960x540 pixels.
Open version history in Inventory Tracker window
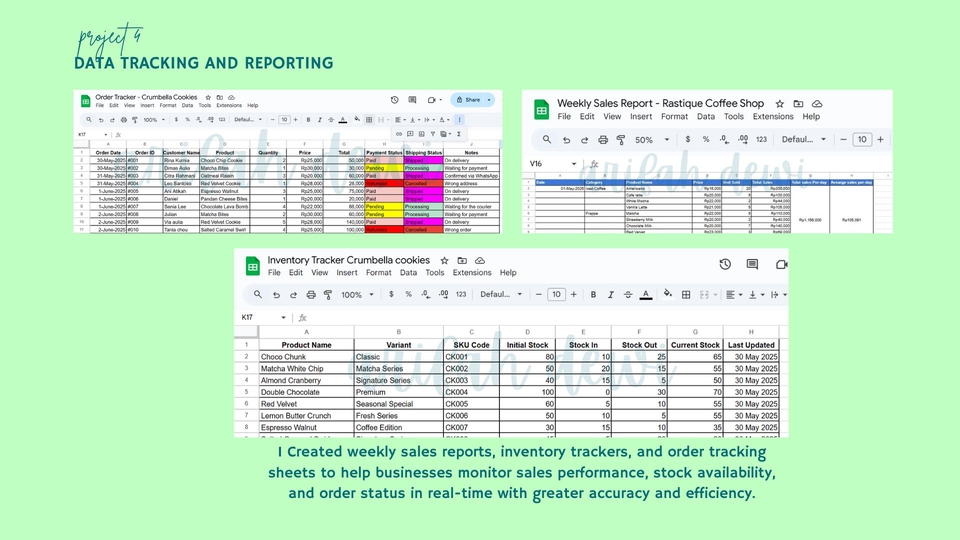(725, 264)
